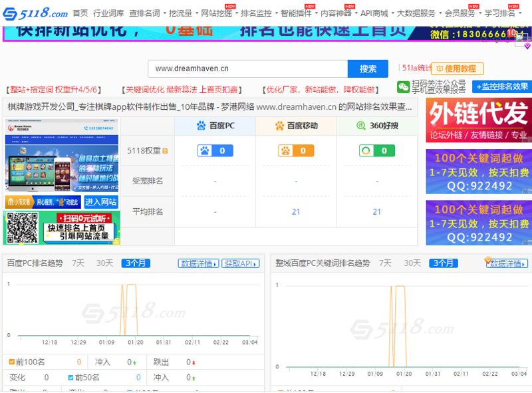Open the 整站+指定词 权重升4/5/6 link

pos(54,90)
